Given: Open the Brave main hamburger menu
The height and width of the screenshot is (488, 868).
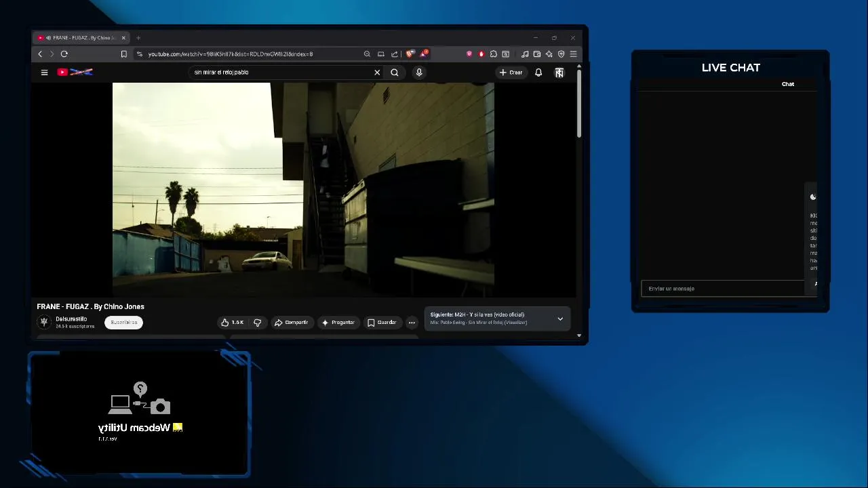Looking at the screenshot, I should (573, 54).
